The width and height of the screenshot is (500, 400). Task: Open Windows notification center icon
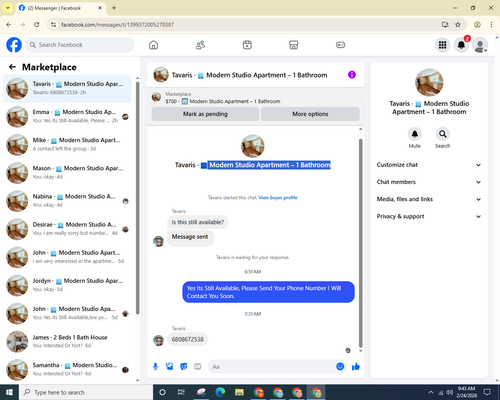(x=487, y=392)
